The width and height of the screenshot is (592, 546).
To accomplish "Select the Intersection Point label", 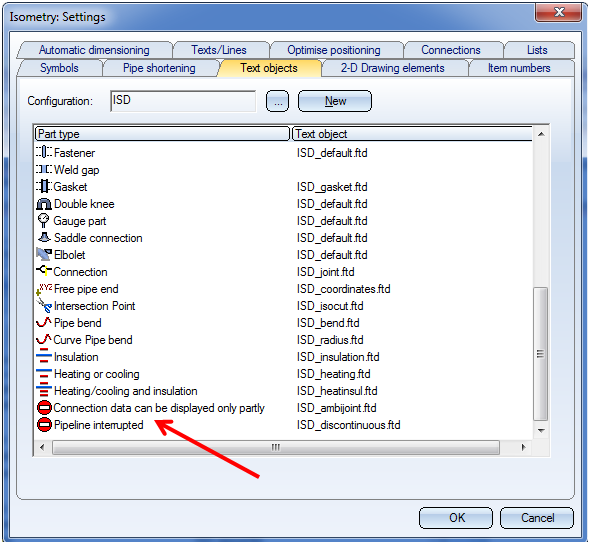I will tap(94, 306).
